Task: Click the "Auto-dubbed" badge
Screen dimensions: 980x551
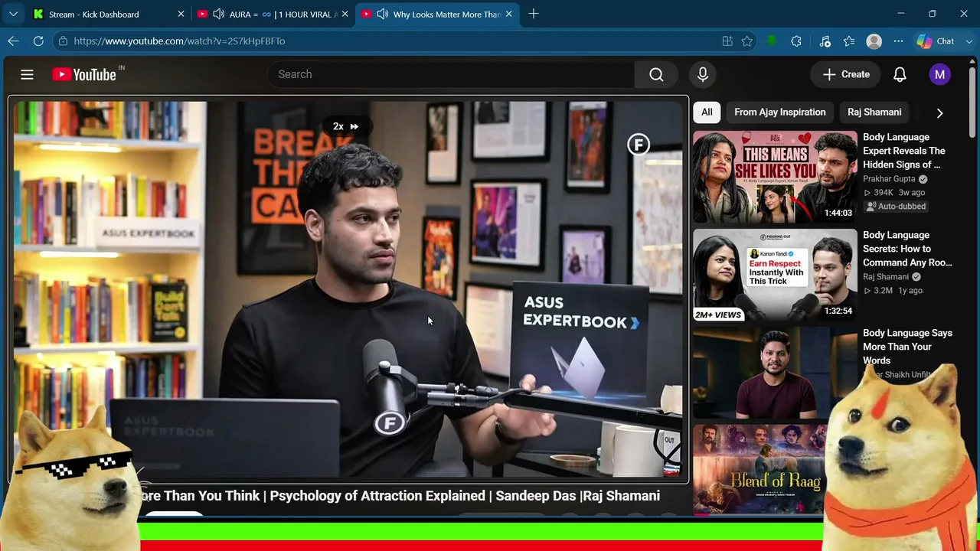Action: pyautogui.click(x=897, y=207)
